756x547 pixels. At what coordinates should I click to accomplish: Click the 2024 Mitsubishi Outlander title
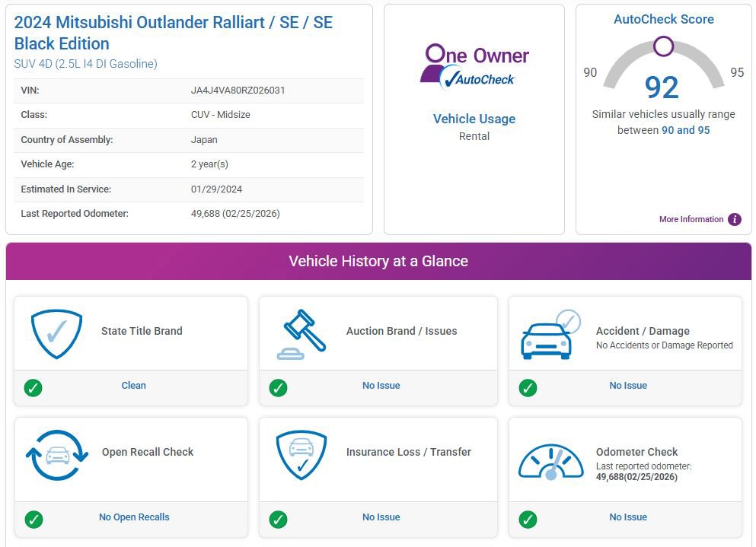click(174, 33)
